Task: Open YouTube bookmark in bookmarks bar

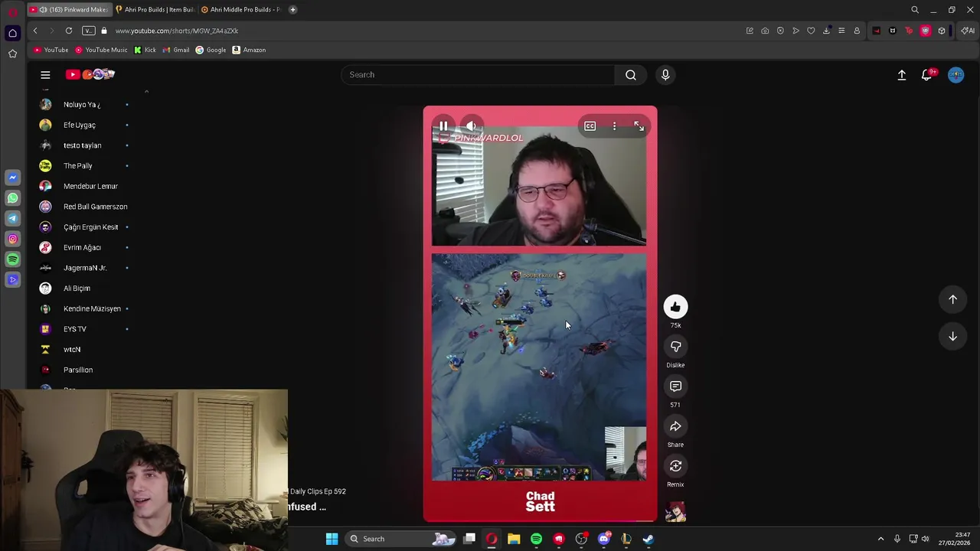Action: (51, 50)
